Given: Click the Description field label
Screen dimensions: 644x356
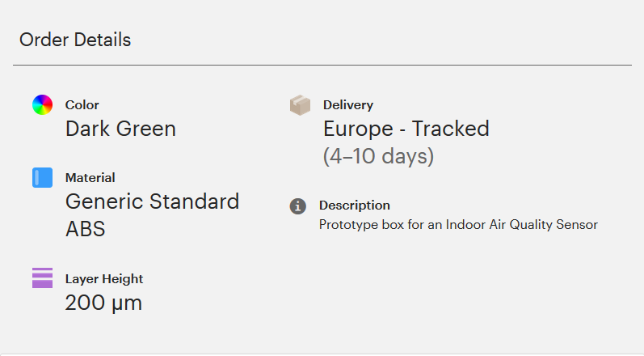Looking at the screenshot, I should [354, 206].
